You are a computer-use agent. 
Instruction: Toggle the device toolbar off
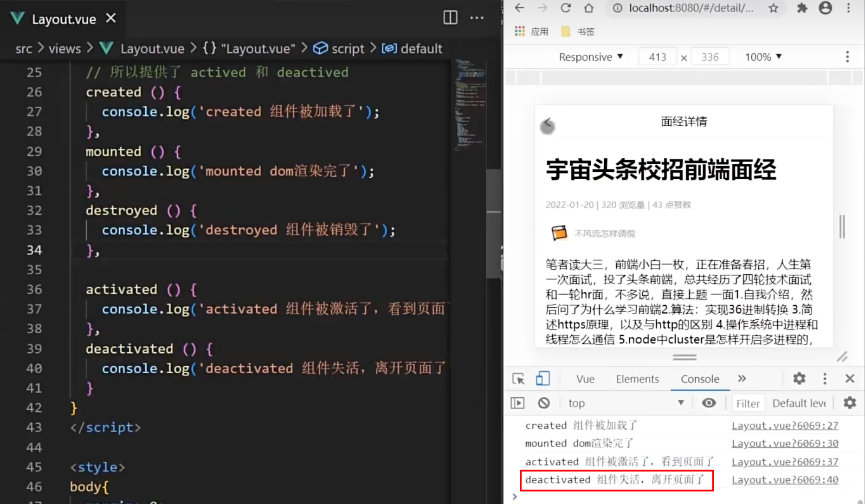click(543, 379)
